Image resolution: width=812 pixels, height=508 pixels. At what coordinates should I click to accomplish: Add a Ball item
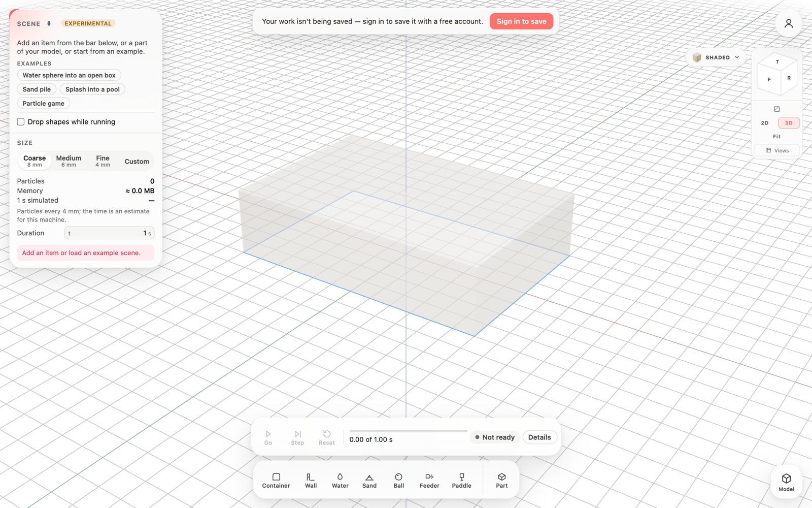[399, 480]
